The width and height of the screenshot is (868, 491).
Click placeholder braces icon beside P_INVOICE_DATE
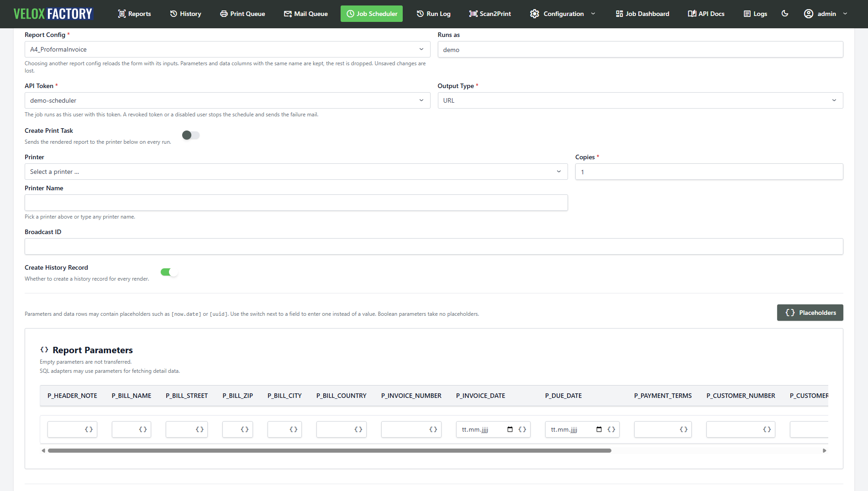pyautogui.click(x=522, y=429)
